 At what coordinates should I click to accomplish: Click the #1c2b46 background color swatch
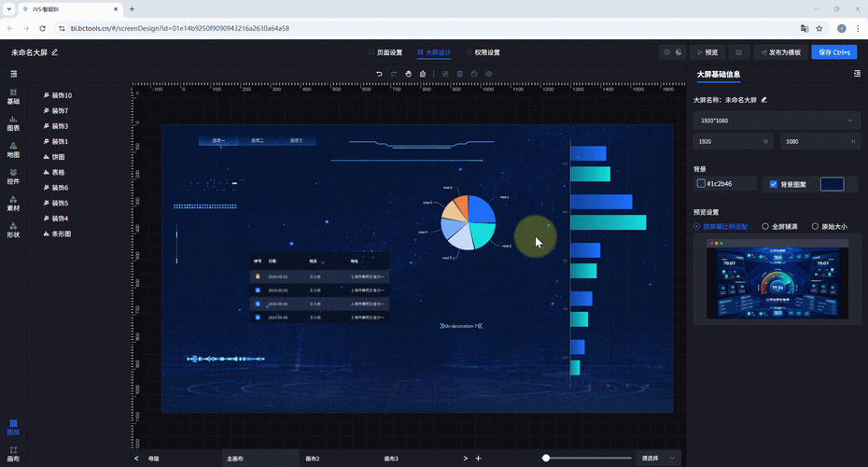(702, 184)
